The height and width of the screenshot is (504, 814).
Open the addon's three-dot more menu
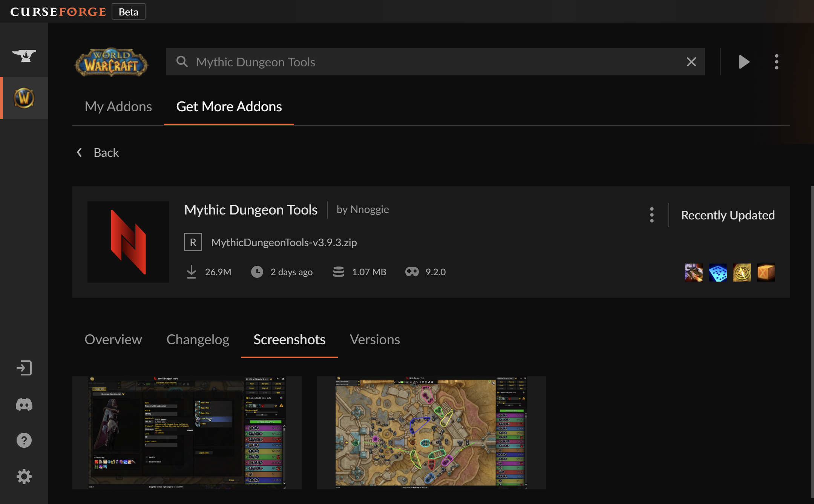(652, 215)
